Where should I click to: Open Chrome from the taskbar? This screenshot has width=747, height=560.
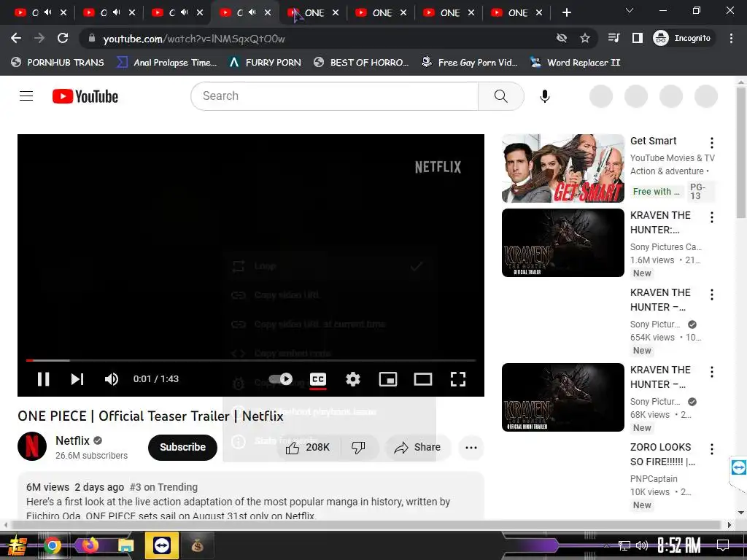52,545
